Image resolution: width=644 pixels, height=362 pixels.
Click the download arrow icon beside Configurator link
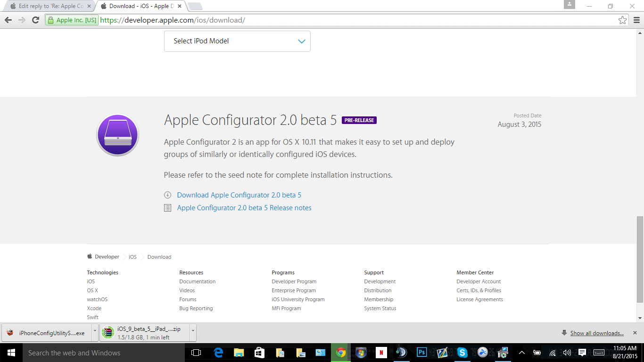point(167,195)
